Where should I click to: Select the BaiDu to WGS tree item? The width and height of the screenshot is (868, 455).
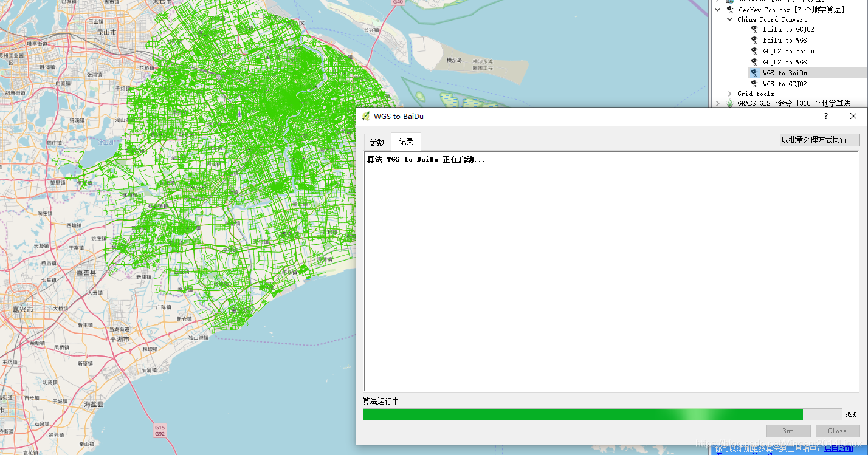pyautogui.click(x=785, y=40)
